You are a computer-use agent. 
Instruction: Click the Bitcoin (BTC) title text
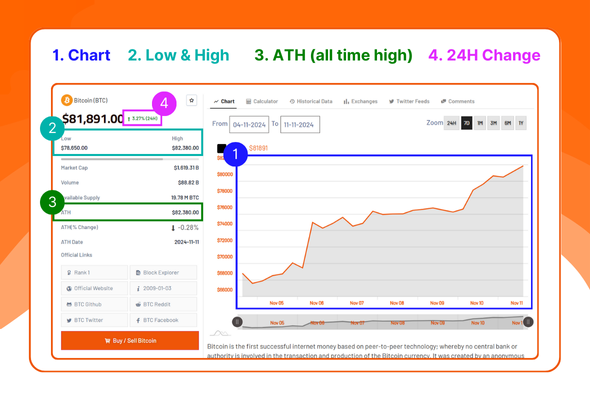(x=91, y=100)
